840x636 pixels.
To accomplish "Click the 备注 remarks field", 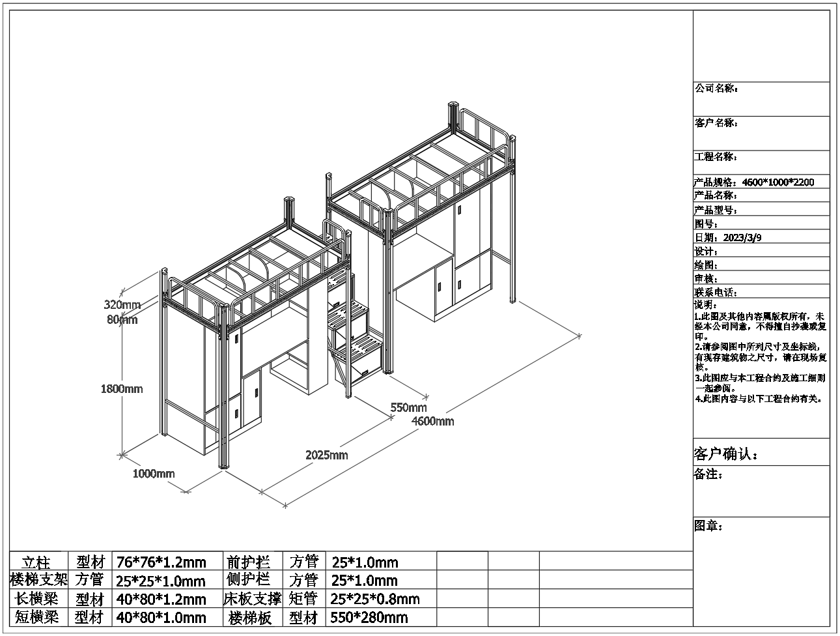I will click(x=708, y=474).
